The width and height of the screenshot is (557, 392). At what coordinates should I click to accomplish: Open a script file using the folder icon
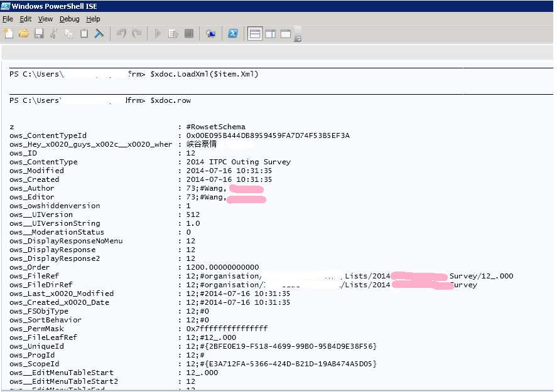pyautogui.click(x=24, y=34)
